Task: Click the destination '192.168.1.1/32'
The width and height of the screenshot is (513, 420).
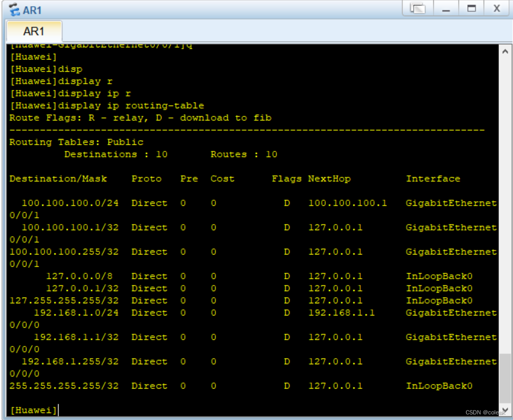Action: coord(76,337)
